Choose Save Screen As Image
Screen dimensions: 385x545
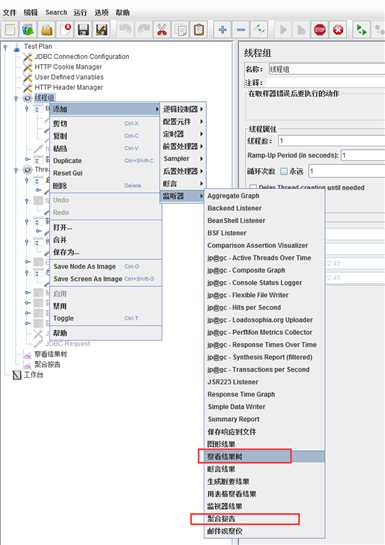(x=105, y=279)
